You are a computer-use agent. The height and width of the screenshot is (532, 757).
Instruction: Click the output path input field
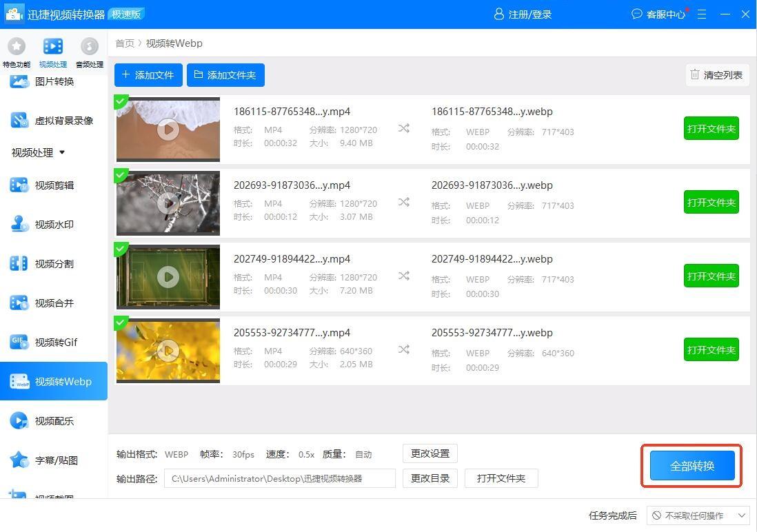click(279, 478)
